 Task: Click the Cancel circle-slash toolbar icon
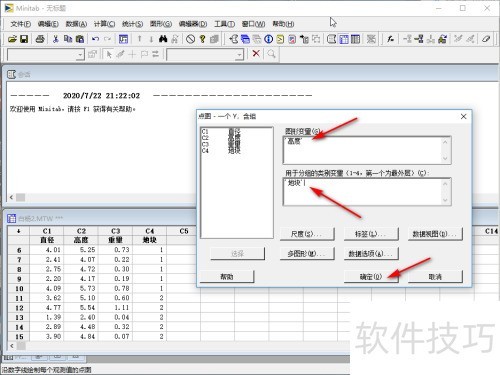point(190,39)
